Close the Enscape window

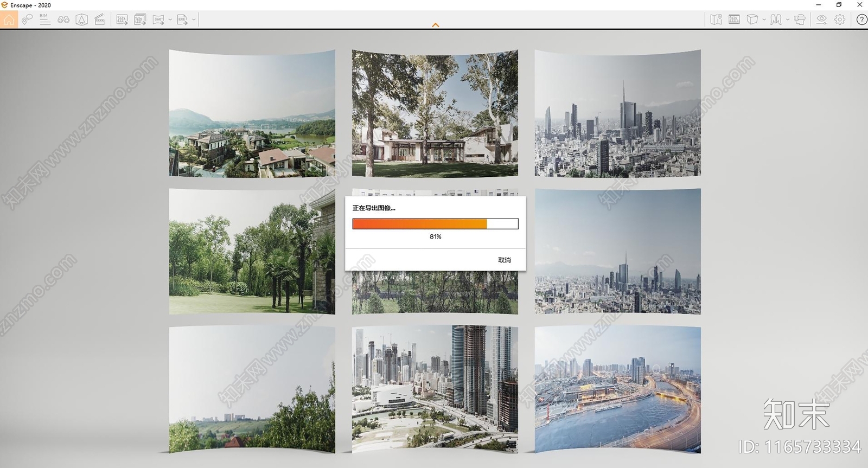859,5
